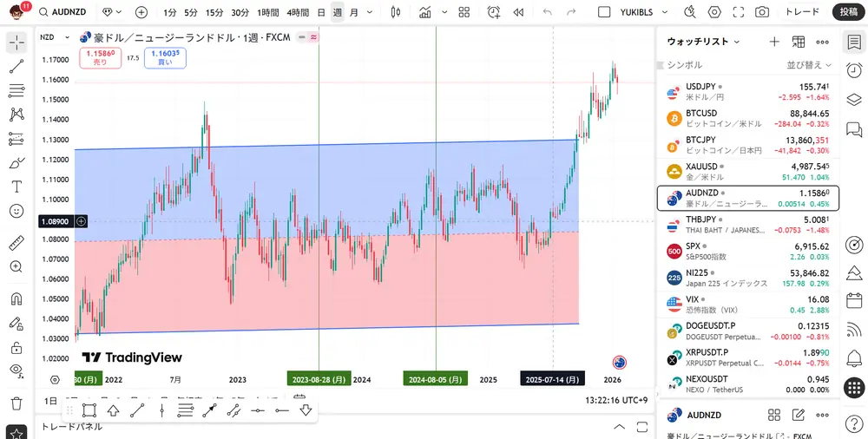
Task: Open the candlestick chart type menu
Action: pyautogui.click(x=395, y=12)
